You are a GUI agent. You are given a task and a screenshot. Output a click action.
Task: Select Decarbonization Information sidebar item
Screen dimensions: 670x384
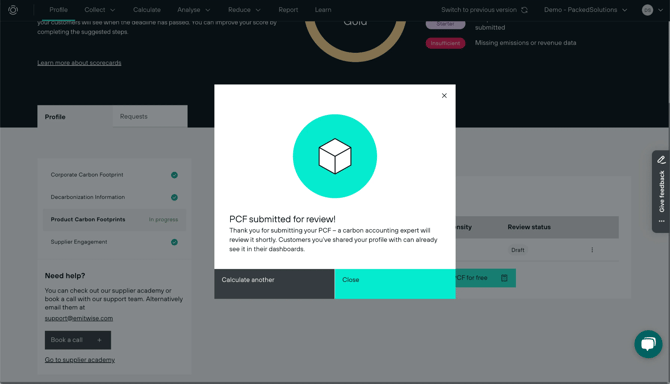115,197
